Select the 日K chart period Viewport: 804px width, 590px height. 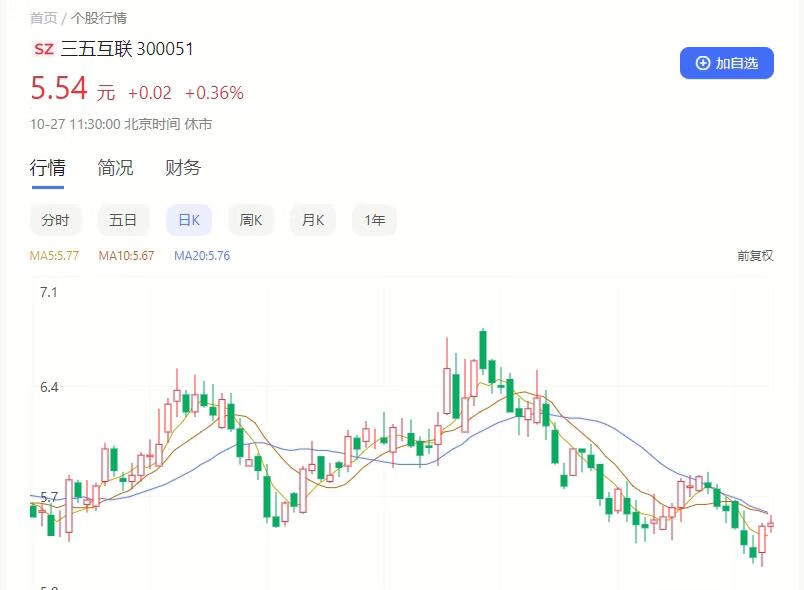pyautogui.click(x=189, y=220)
